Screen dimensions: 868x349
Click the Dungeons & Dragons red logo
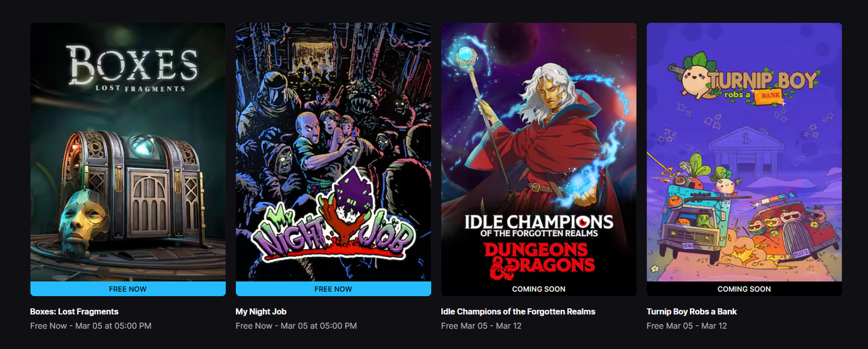(539, 257)
